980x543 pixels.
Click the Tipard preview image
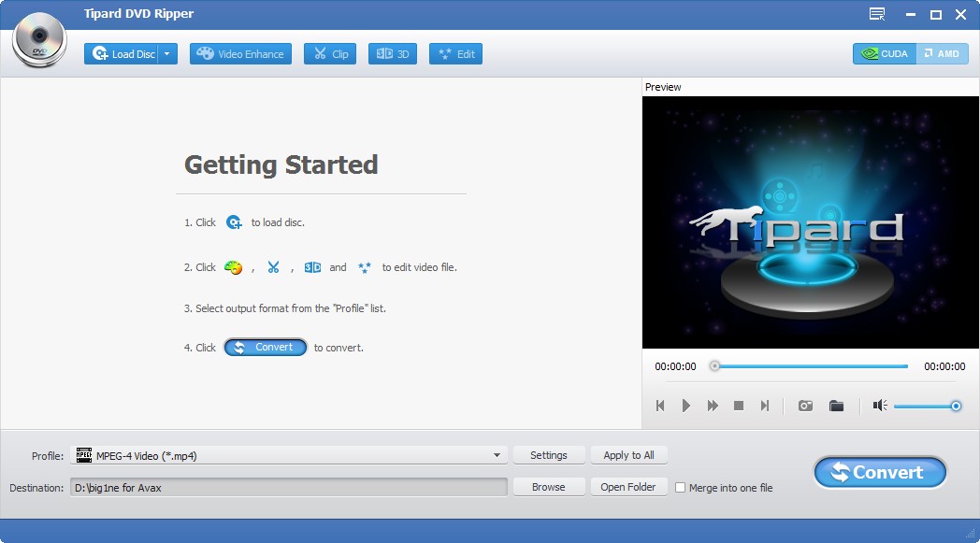[810, 222]
